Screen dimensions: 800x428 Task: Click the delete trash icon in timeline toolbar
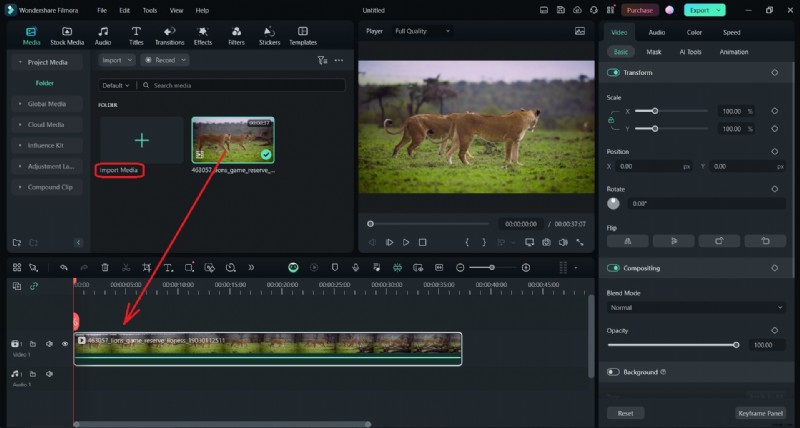click(x=105, y=267)
